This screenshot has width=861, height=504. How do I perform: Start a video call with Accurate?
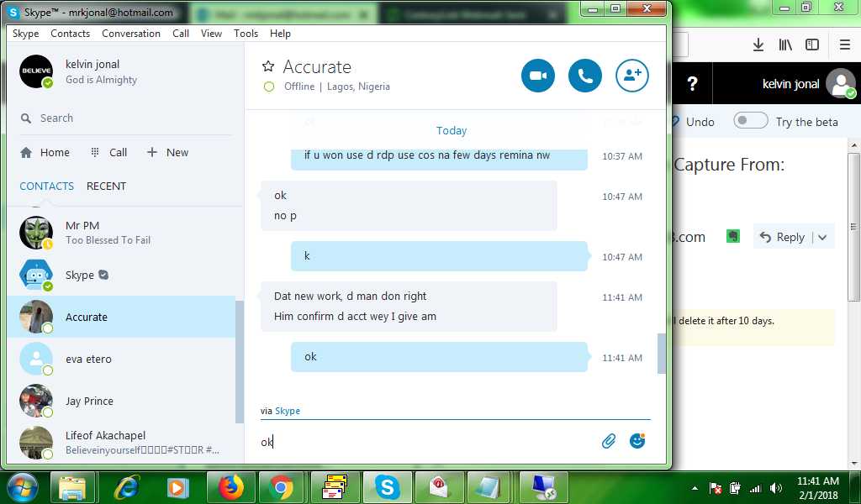pyautogui.click(x=537, y=76)
